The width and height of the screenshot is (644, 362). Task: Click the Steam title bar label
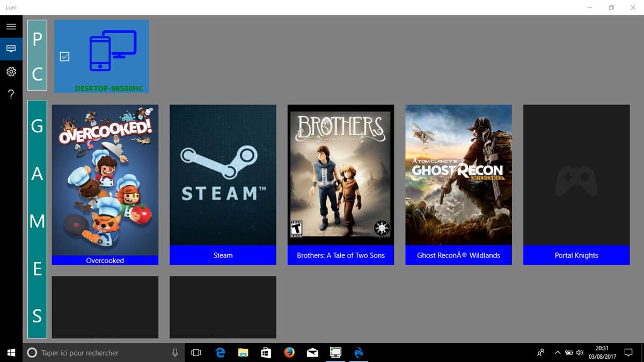coord(223,255)
